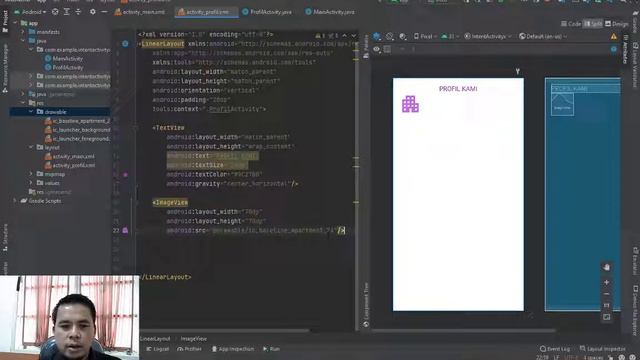Screen dimensions: 640x360
Task: Switch to activity_profil.xml editor tab
Action: pyautogui.click(x=207, y=12)
